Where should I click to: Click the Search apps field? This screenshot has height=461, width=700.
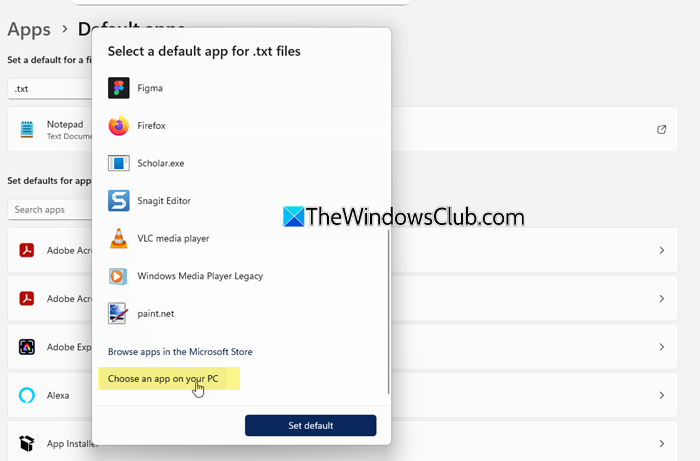[x=50, y=209]
